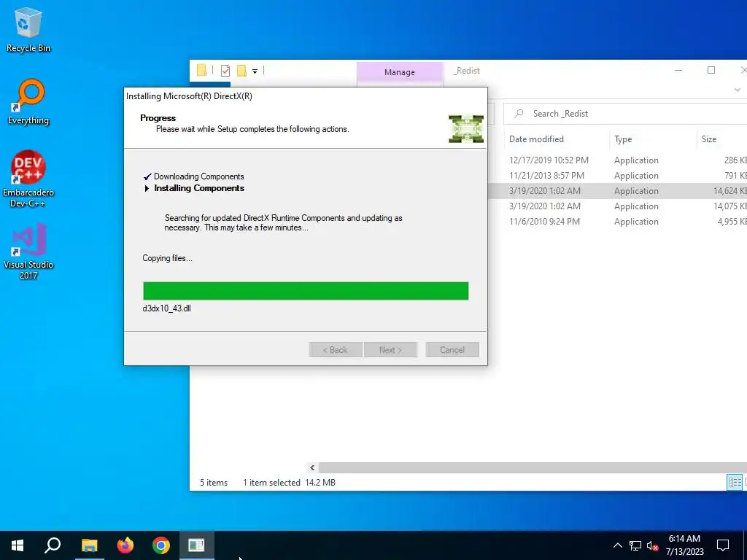Click the 14,075 KB size cell
The height and width of the screenshot is (560, 747).
coord(729,206)
